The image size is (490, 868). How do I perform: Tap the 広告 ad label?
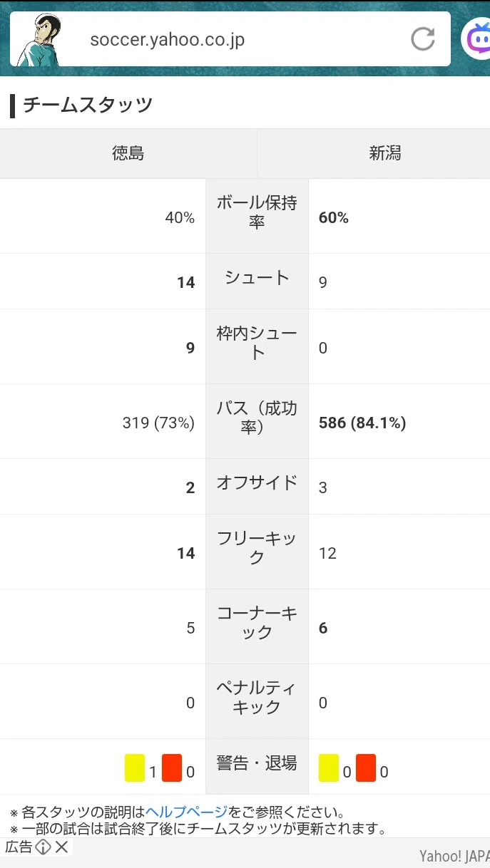pyautogui.click(x=19, y=847)
